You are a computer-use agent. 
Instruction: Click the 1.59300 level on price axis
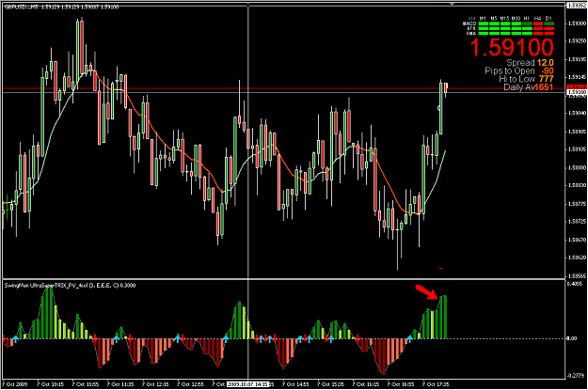tap(577, 23)
